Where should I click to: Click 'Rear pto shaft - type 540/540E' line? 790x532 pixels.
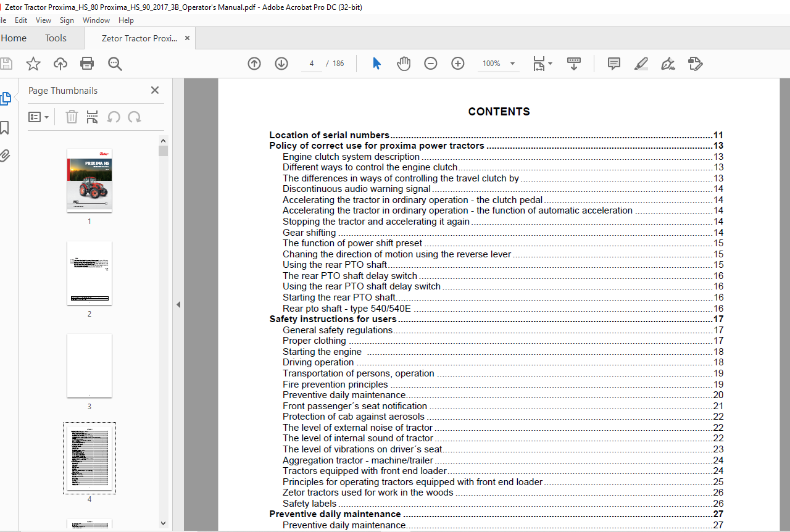pyautogui.click(x=503, y=309)
